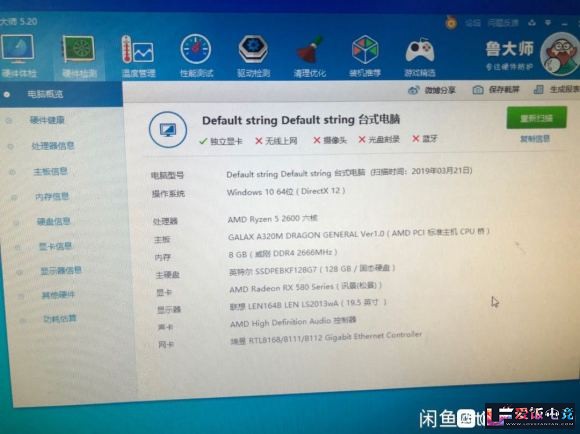The image size is (580, 434).
Task: Click green 重新扫描 rescan button
Action: pos(536,118)
